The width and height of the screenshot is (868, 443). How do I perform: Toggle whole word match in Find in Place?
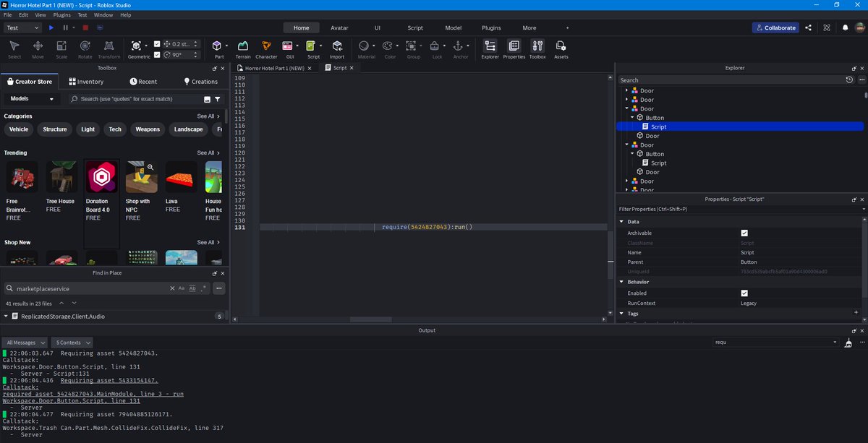click(192, 288)
